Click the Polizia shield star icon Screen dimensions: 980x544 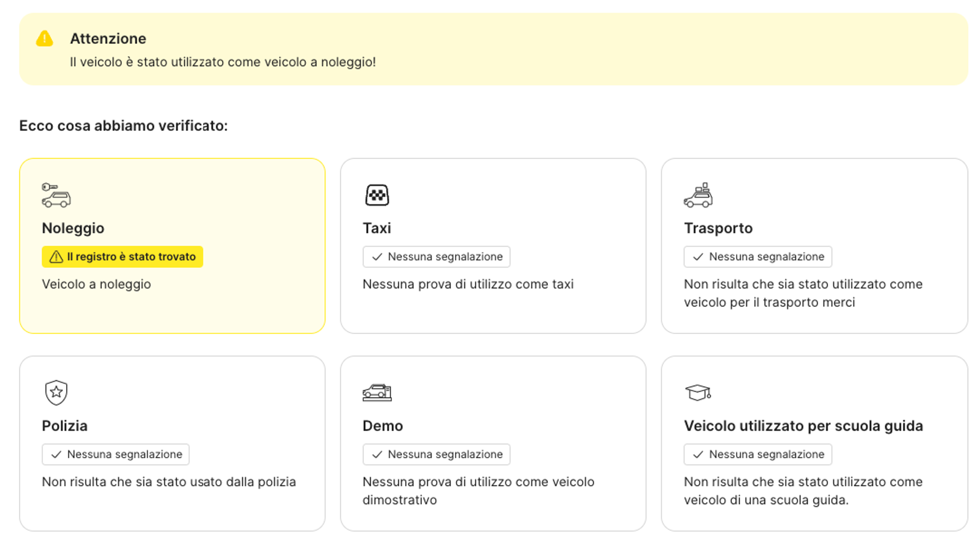coord(56,393)
